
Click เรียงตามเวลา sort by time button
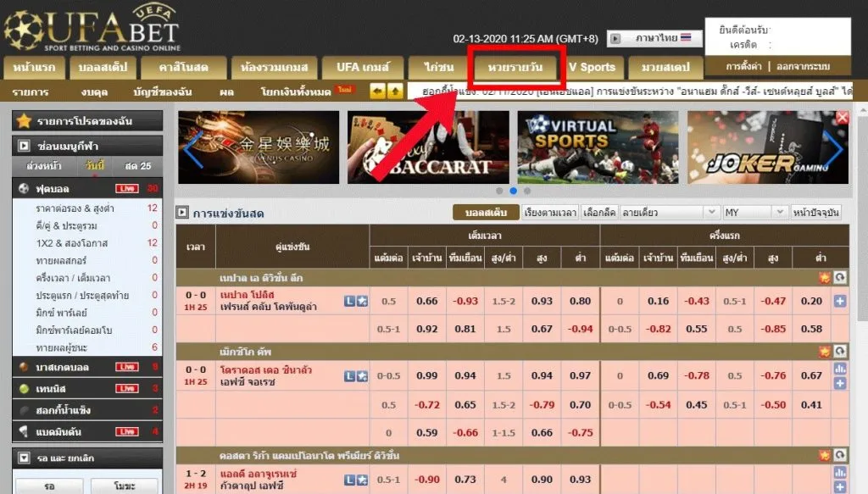pyautogui.click(x=549, y=213)
